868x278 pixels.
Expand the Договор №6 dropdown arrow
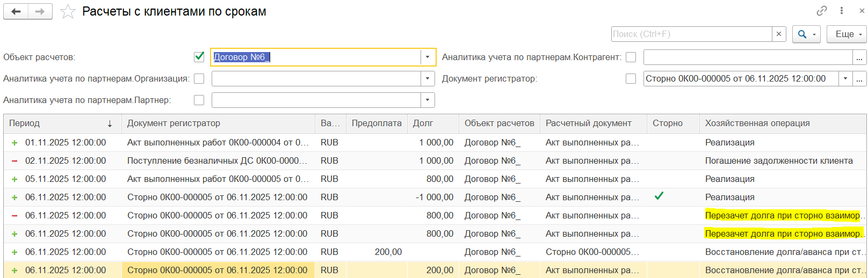(428, 57)
